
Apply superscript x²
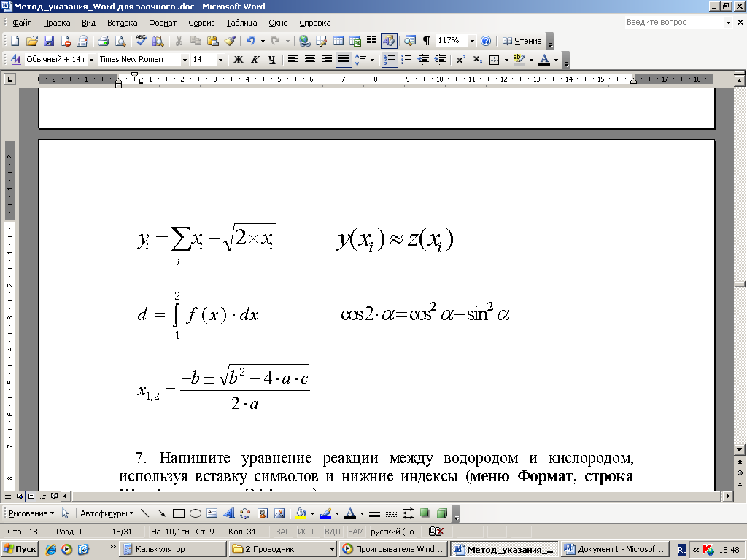(461, 60)
